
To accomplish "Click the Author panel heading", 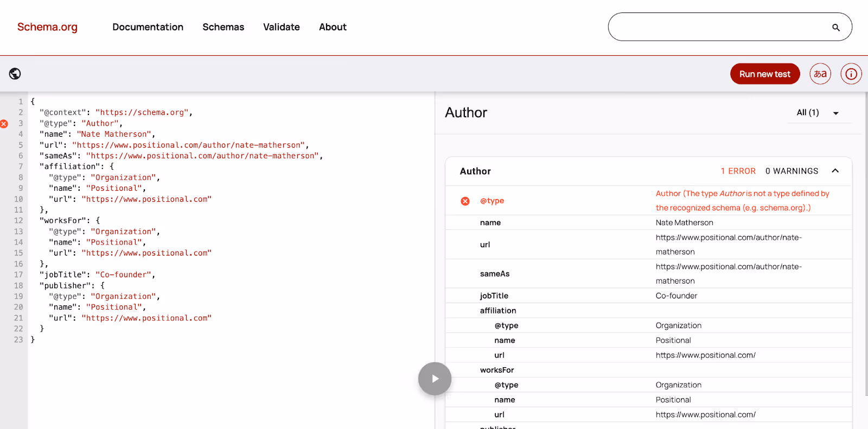I will pyautogui.click(x=466, y=113).
